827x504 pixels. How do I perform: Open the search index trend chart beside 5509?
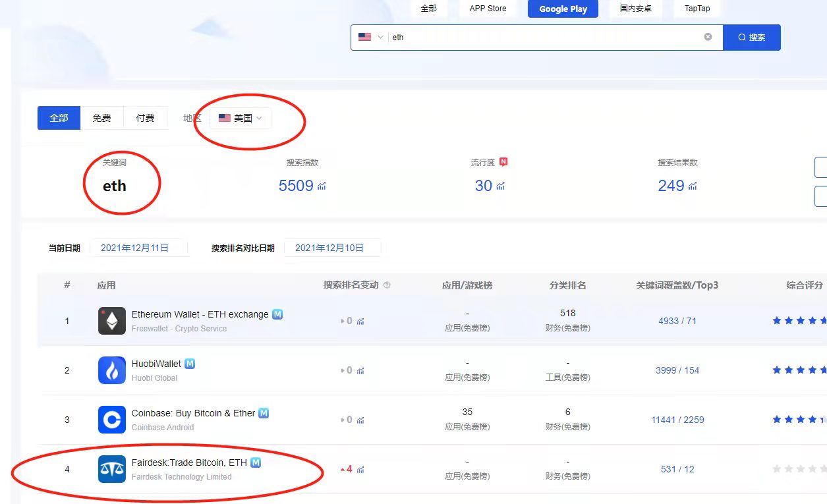pos(321,186)
